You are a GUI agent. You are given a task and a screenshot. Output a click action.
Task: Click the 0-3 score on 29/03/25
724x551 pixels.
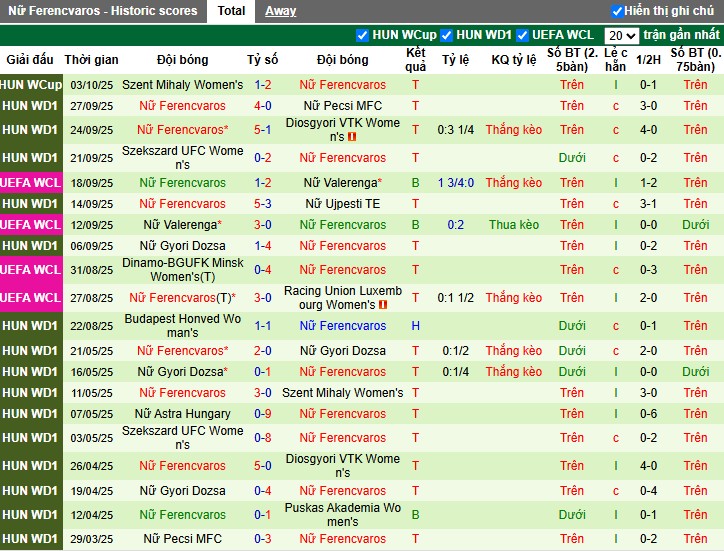pyautogui.click(x=262, y=539)
